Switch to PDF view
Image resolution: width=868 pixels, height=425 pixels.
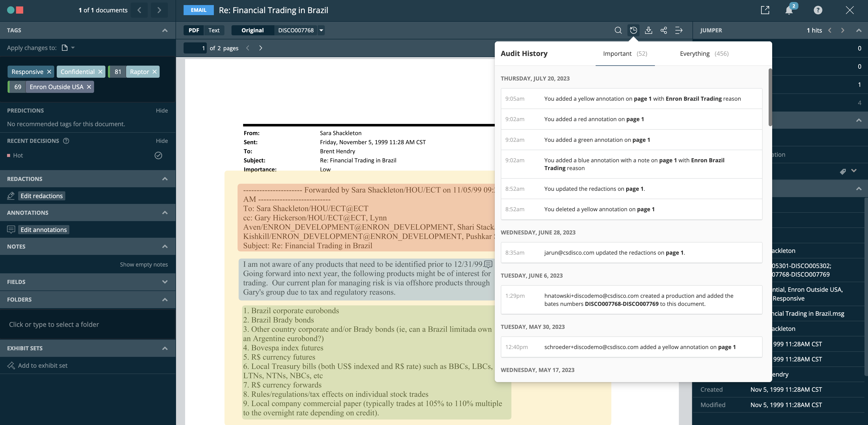click(x=194, y=30)
